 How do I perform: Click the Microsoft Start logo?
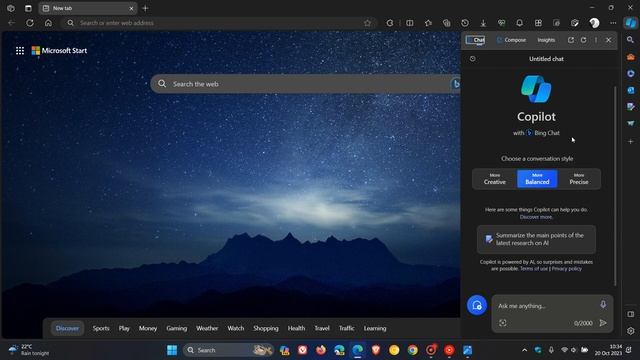(x=59, y=51)
